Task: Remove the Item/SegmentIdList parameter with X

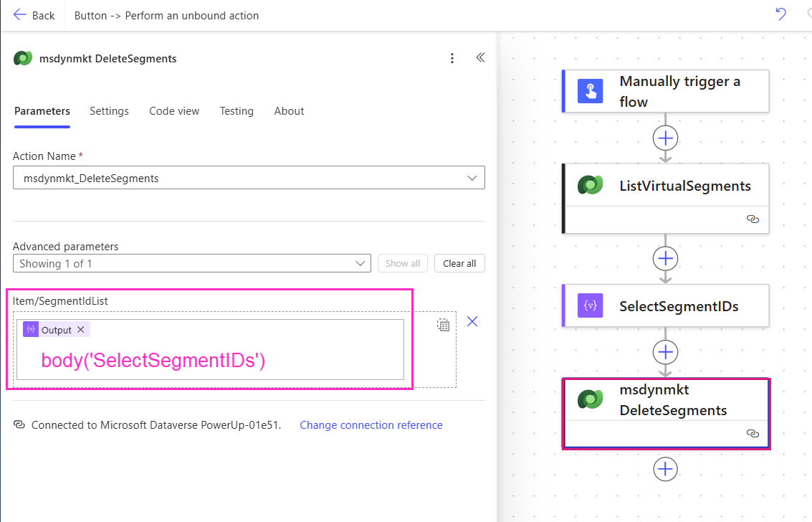Action: pos(472,321)
